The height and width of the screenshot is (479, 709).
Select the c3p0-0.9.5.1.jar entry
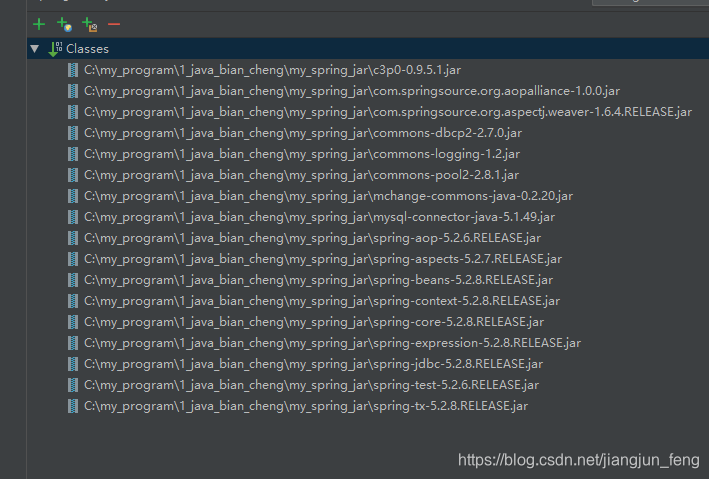coord(273,70)
